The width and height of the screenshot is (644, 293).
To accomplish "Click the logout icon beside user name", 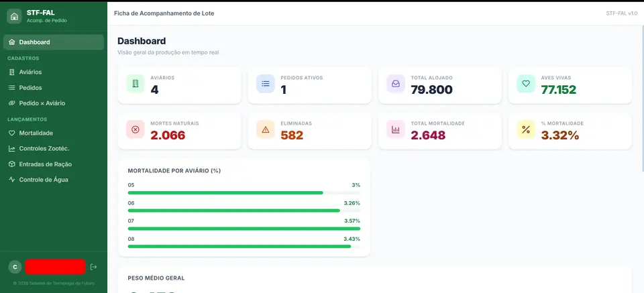I will pyautogui.click(x=94, y=267).
